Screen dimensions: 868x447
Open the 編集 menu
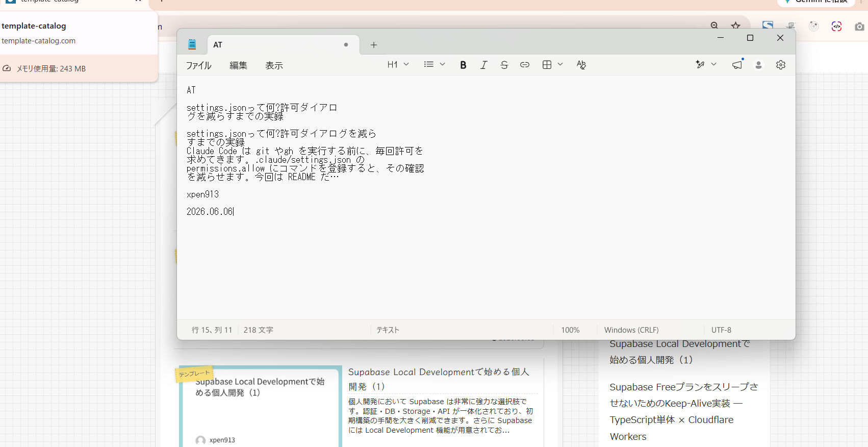(238, 65)
